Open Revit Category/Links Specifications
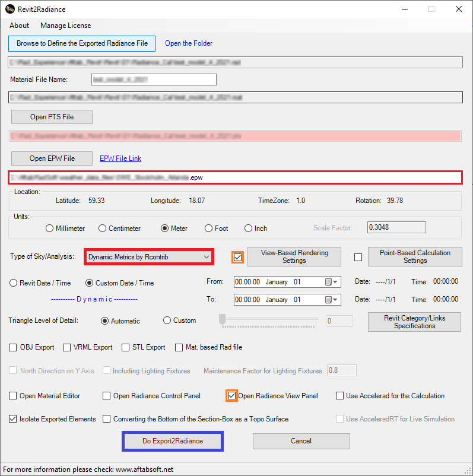 pyautogui.click(x=414, y=322)
